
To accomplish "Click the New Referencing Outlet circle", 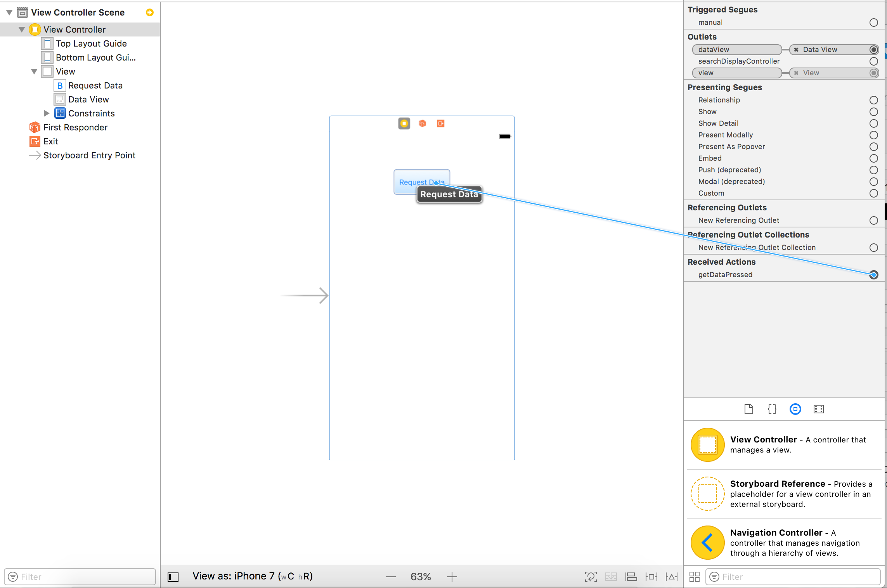I will 873,220.
